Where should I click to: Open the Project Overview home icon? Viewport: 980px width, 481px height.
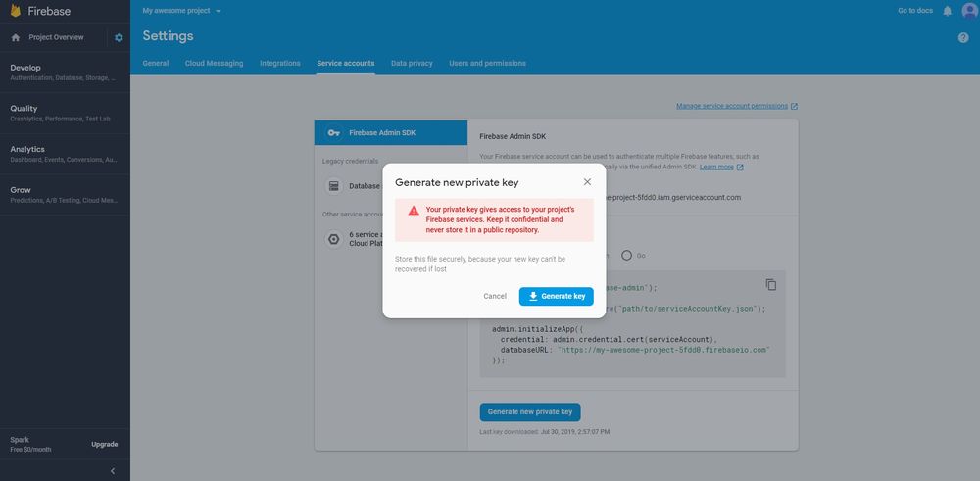[x=16, y=37]
